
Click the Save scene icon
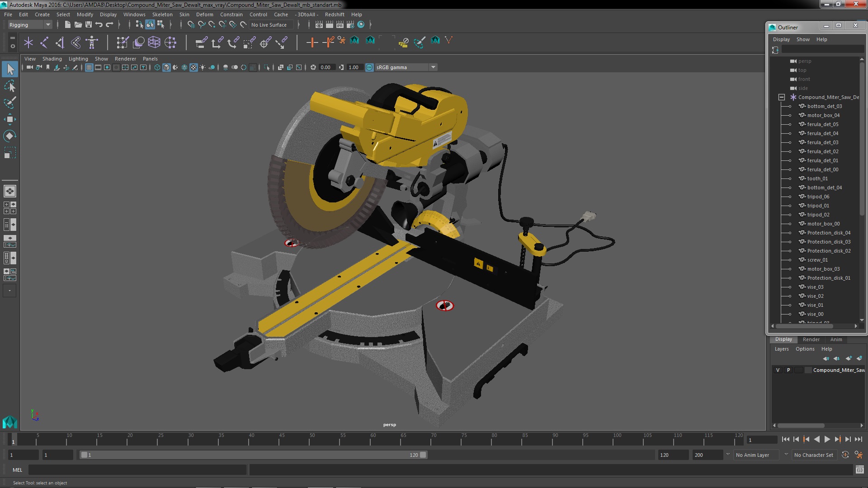pos(89,25)
